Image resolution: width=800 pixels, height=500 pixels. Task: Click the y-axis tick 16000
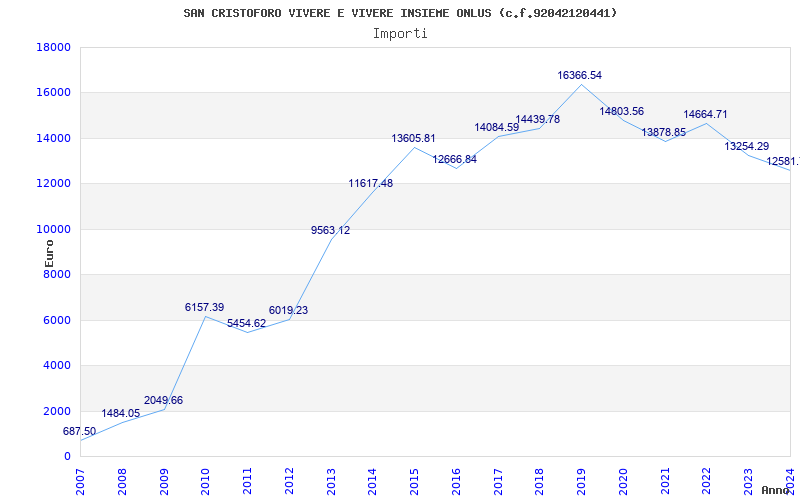click(54, 93)
